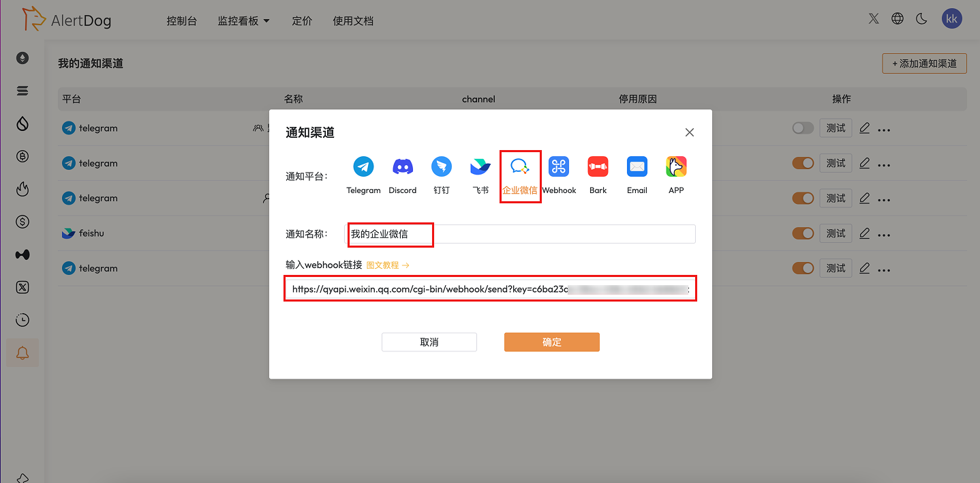The width and height of the screenshot is (980, 483).
Task: Select the Telegram notification platform icon
Action: coord(363,166)
